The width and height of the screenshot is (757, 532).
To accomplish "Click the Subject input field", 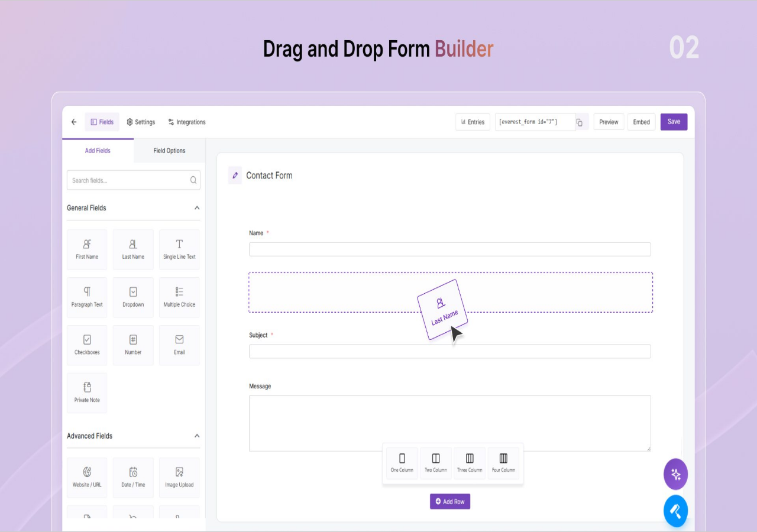I will point(449,352).
